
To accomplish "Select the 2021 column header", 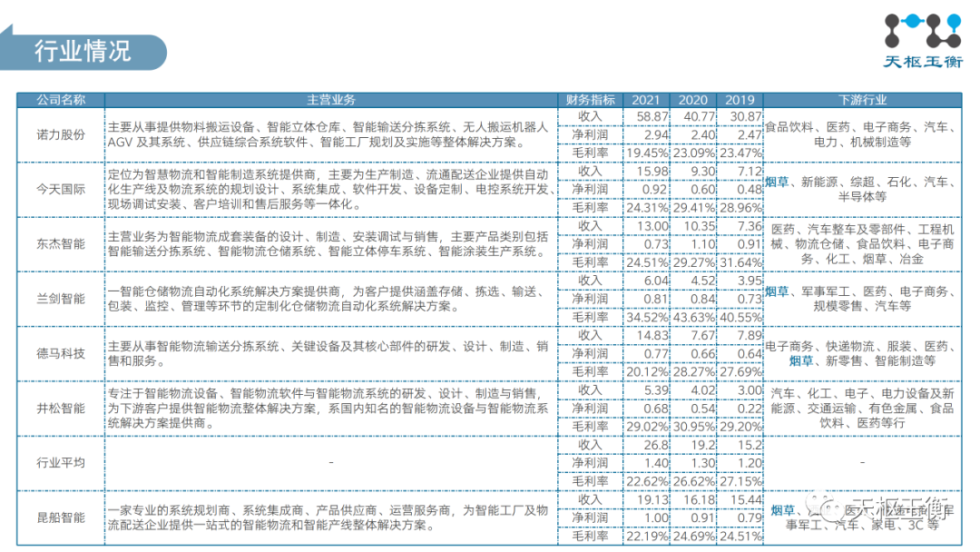I will 646,100.
